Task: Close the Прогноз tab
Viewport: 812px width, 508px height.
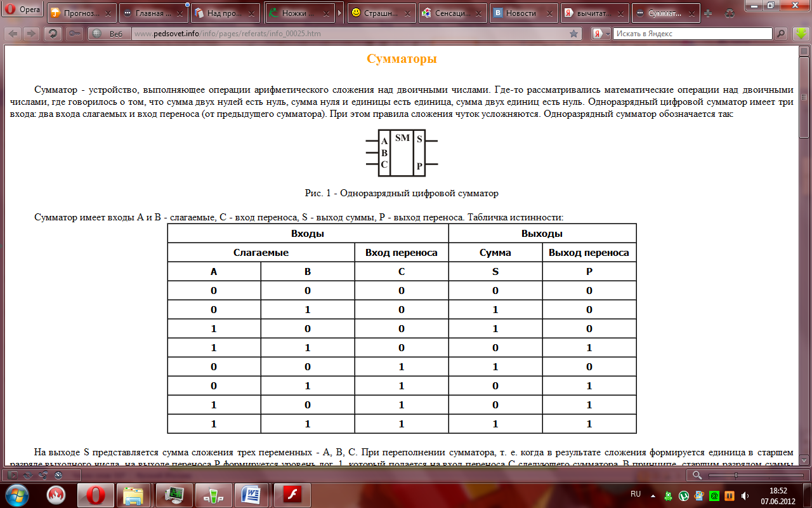Action: click(108, 13)
